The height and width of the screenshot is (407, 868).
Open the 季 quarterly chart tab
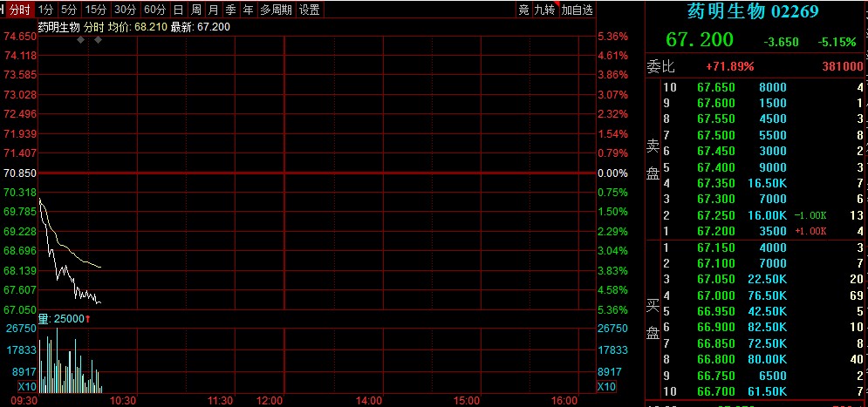pyautogui.click(x=231, y=10)
